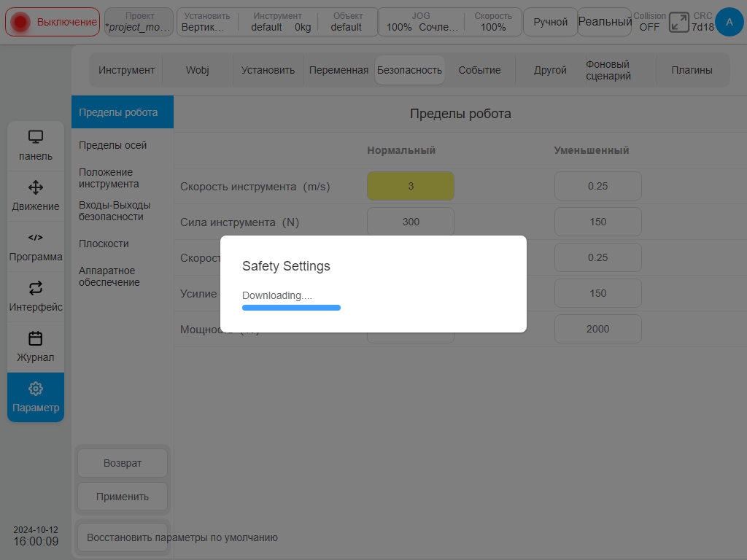Switch to the Безопасность tab
This screenshot has width=747, height=560.
pos(410,70)
